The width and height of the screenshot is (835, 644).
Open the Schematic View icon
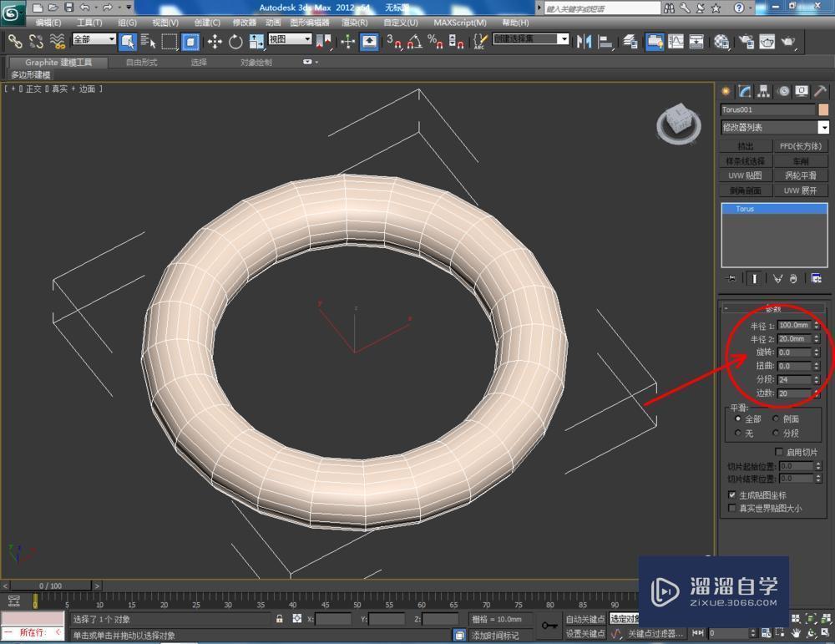[696, 41]
